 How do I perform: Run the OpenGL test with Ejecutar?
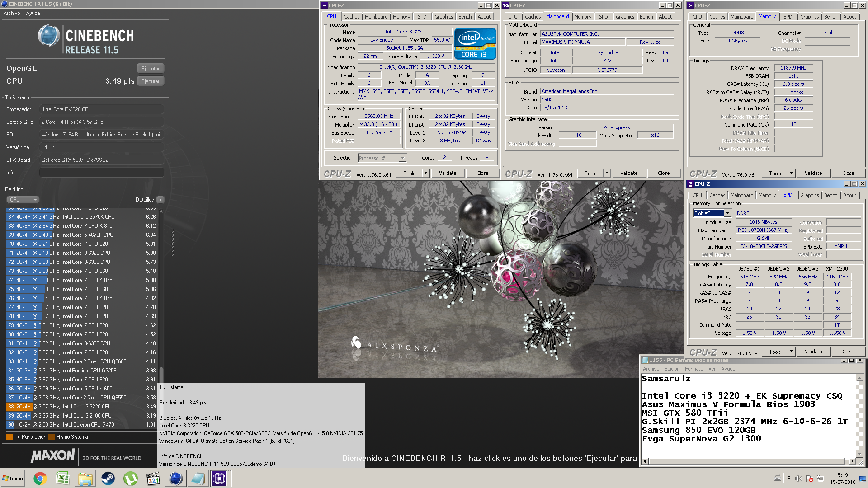[151, 69]
